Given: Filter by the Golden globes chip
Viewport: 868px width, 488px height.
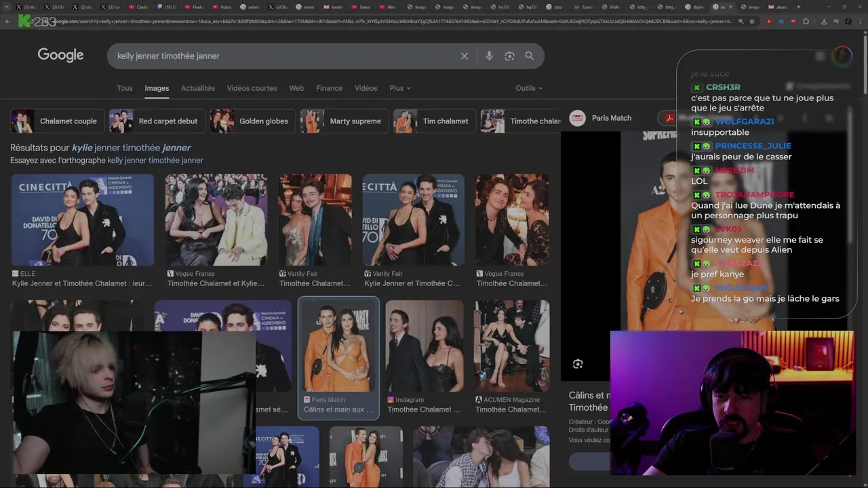Looking at the screenshot, I should click(x=252, y=121).
